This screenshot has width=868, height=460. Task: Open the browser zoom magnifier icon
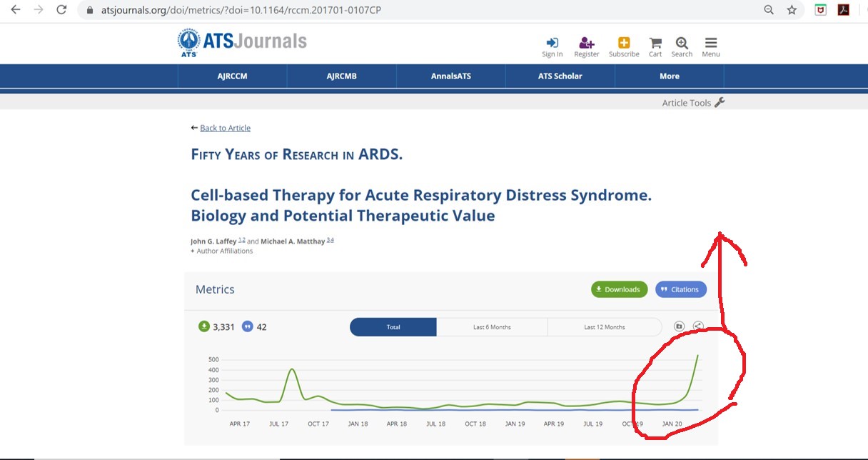(x=769, y=10)
